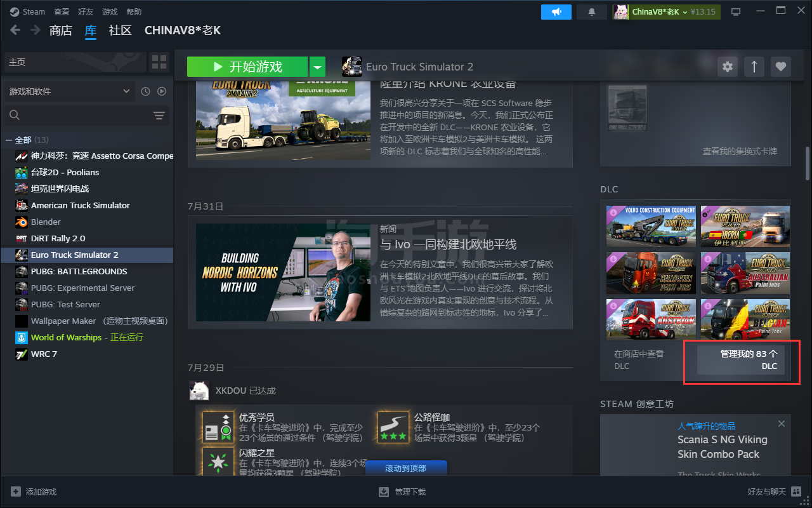
Task: Toggle the collections grid view icon
Action: tap(159, 62)
